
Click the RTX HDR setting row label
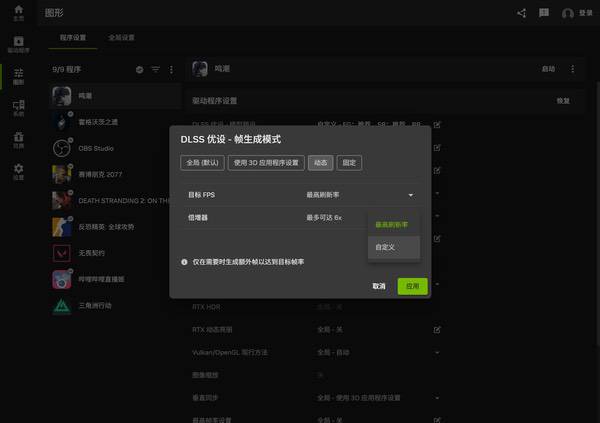[206, 307]
